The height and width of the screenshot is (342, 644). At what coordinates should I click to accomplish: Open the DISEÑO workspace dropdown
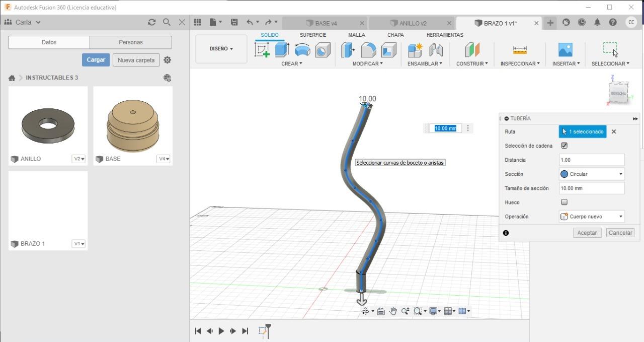pos(221,49)
